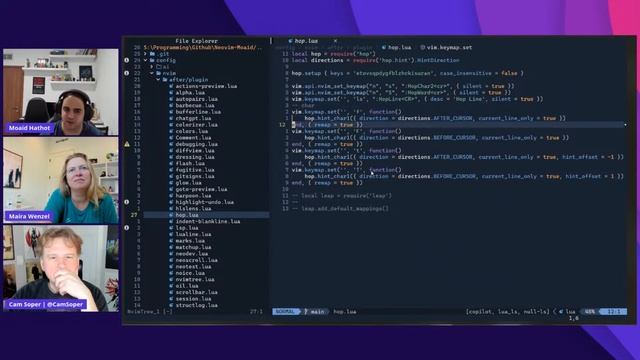The height and width of the screenshot is (360, 640).
Task: Click the git branch icon in the statusline
Action: 306,311
